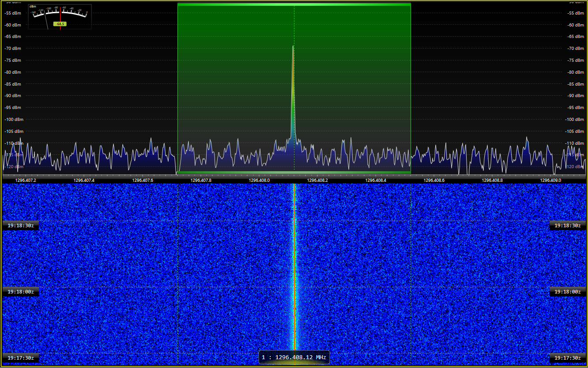Click the right 19:18:00z waterfall timestamp
The image size is (588, 368).
tap(567, 292)
